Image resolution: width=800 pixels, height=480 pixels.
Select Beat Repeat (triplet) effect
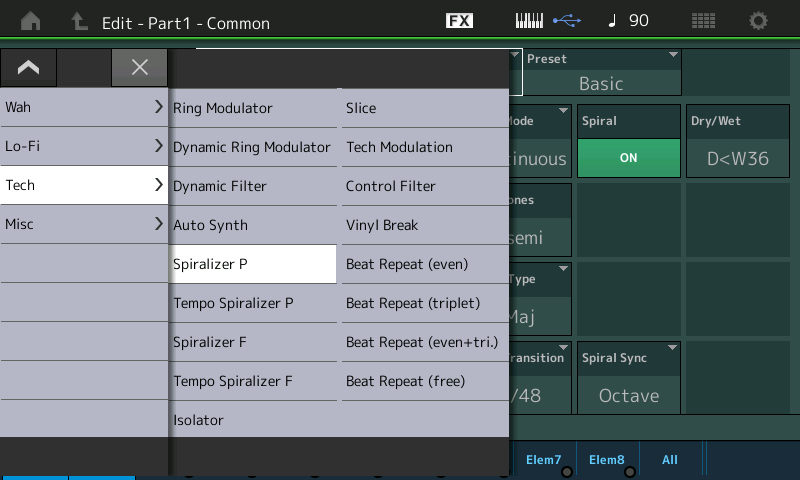(424, 303)
